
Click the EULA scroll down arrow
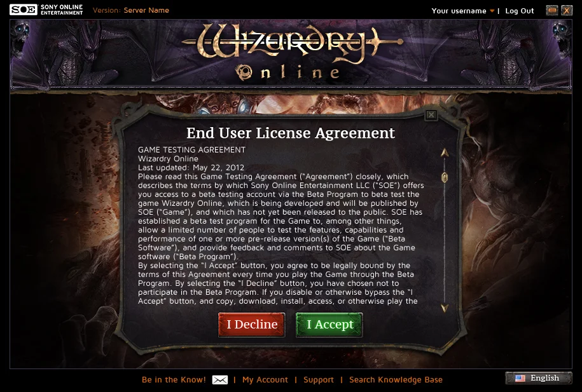[x=445, y=308]
